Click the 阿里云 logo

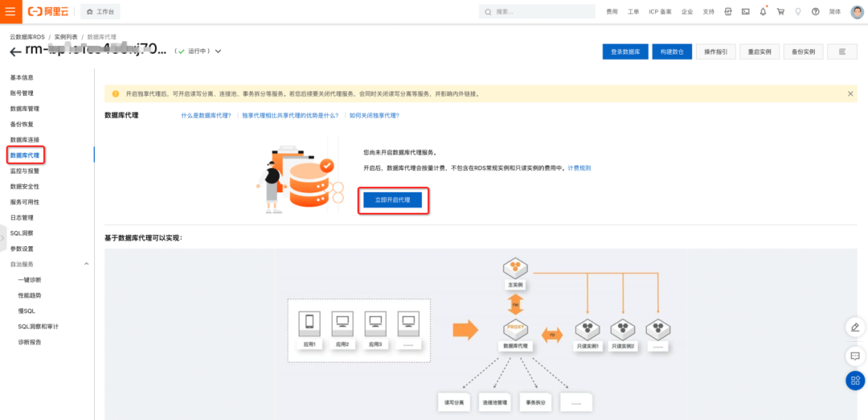[49, 11]
